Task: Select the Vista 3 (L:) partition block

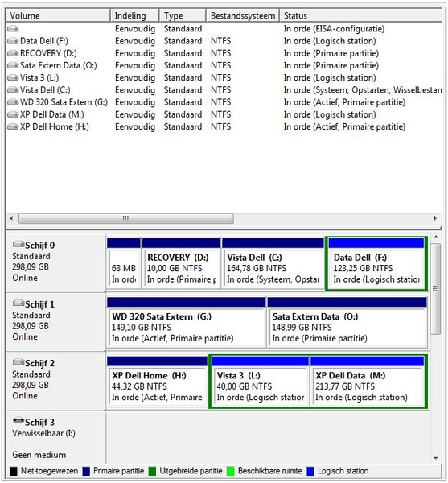Action: click(x=260, y=382)
